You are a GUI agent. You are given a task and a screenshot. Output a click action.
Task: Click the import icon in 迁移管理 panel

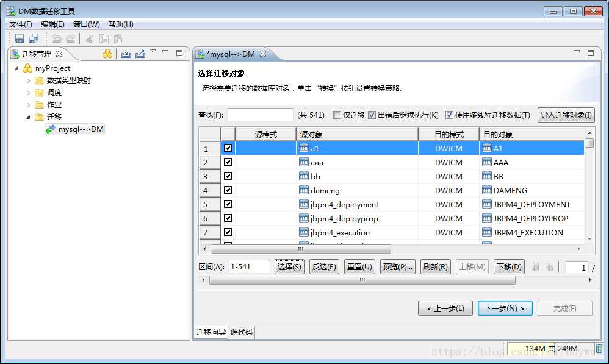click(x=126, y=54)
